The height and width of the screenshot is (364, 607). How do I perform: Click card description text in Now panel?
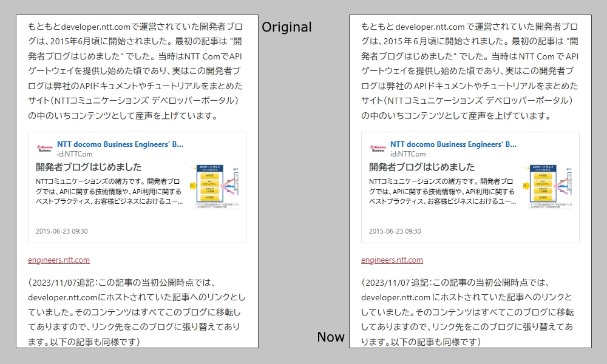tap(443, 192)
